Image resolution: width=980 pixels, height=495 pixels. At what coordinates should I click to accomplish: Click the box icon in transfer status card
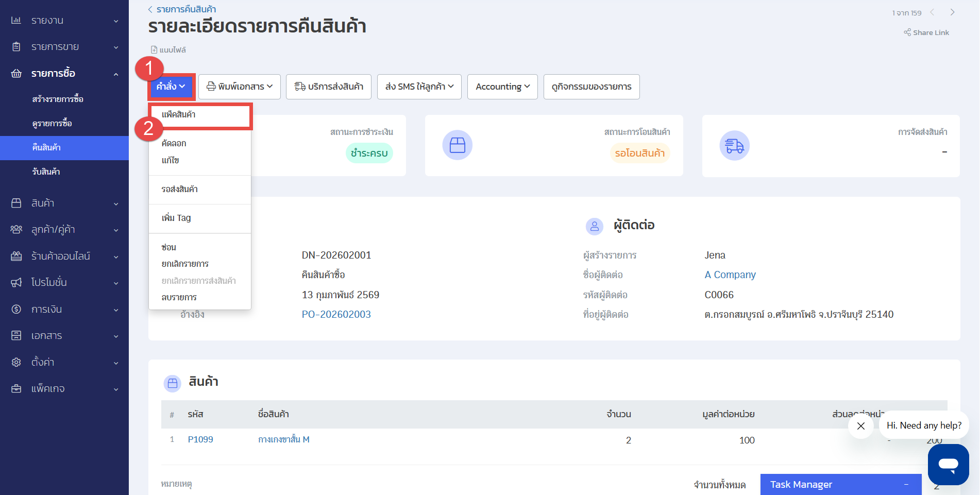click(x=457, y=145)
